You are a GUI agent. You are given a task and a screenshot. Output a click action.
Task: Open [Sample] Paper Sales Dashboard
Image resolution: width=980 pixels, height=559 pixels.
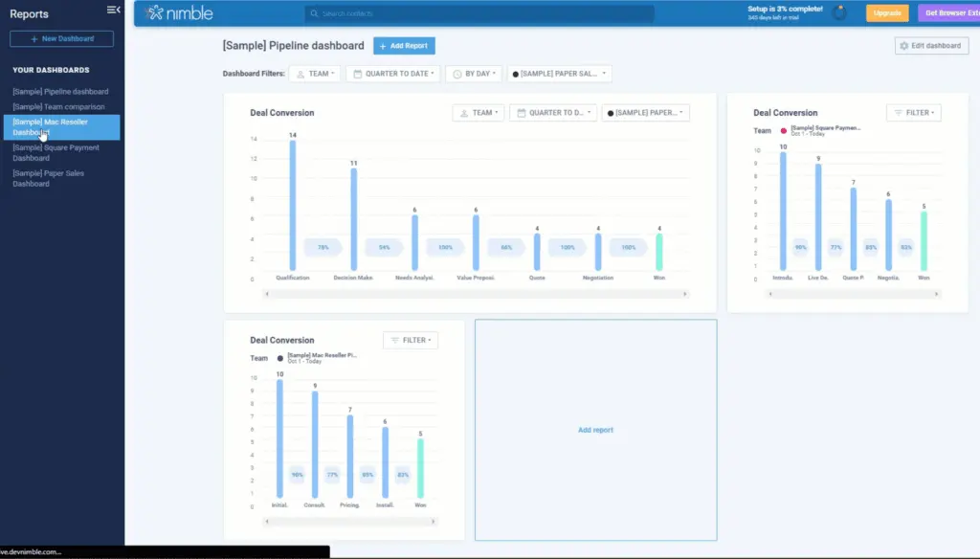pos(48,178)
